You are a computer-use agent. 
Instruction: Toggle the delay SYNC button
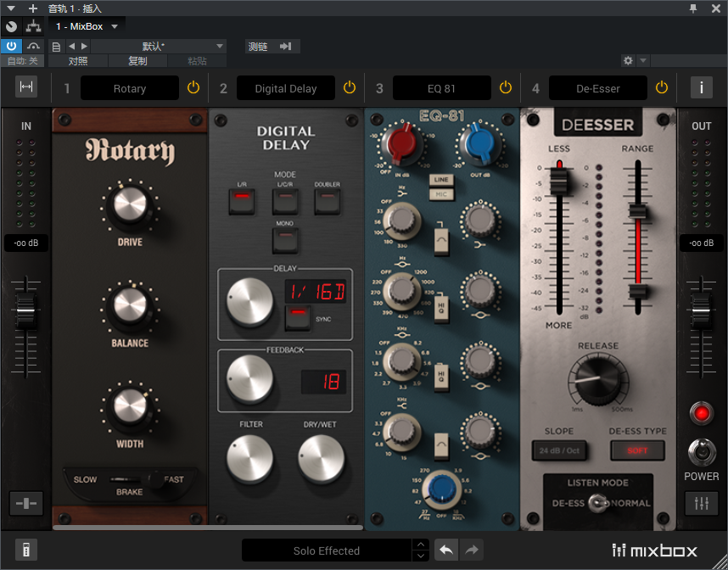pyautogui.click(x=298, y=318)
